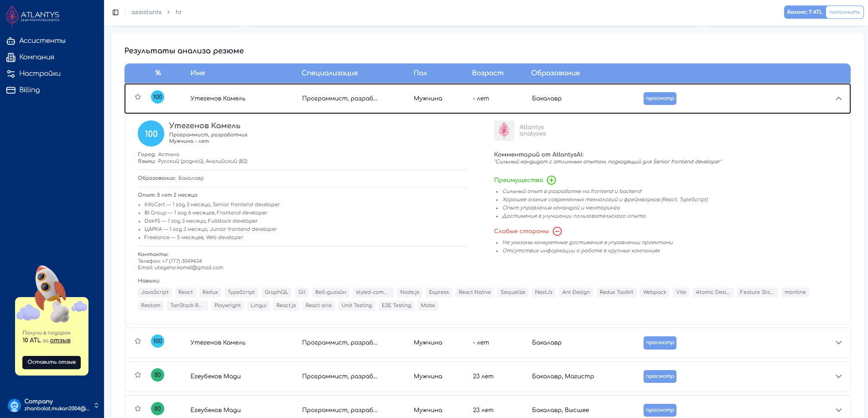This screenshot has height=418, width=868.
Task: Click the Company avatar icon
Action: pyautogui.click(x=15, y=405)
